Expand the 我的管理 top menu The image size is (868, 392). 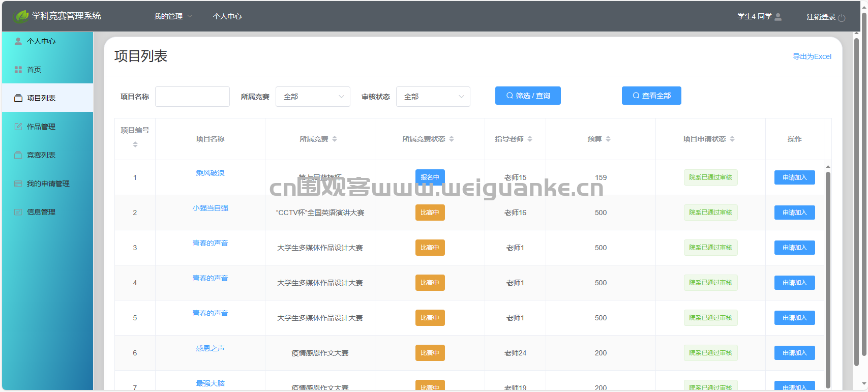click(173, 16)
